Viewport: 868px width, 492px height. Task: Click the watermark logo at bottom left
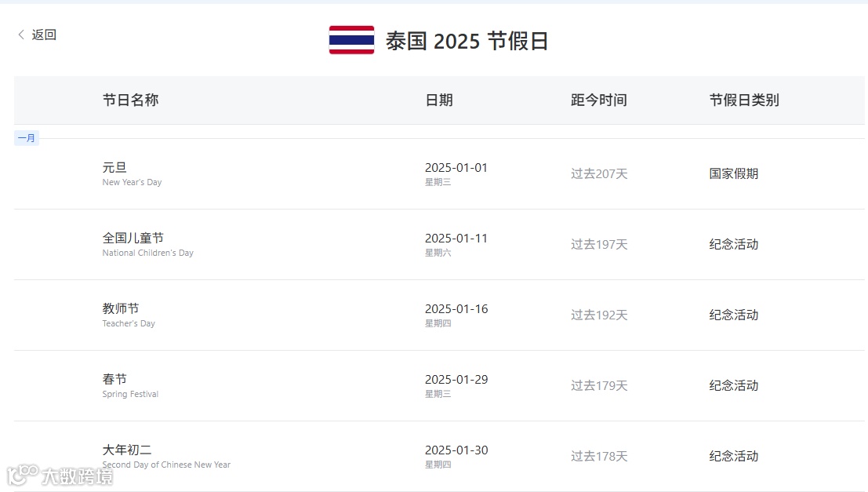(x=60, y=475)
